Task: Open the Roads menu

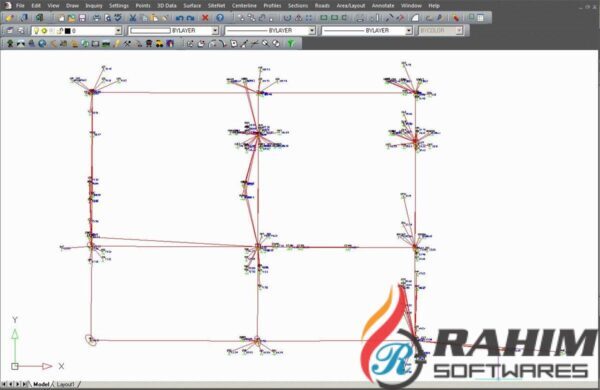Action: coord(322,6)
